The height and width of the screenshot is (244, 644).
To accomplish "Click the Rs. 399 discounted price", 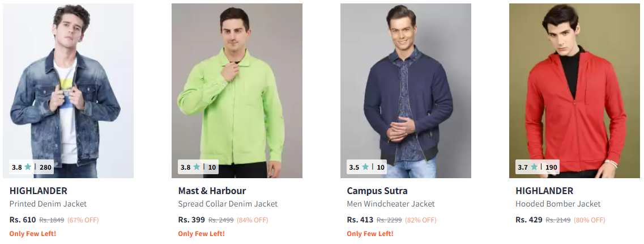I will coord(191,220).
